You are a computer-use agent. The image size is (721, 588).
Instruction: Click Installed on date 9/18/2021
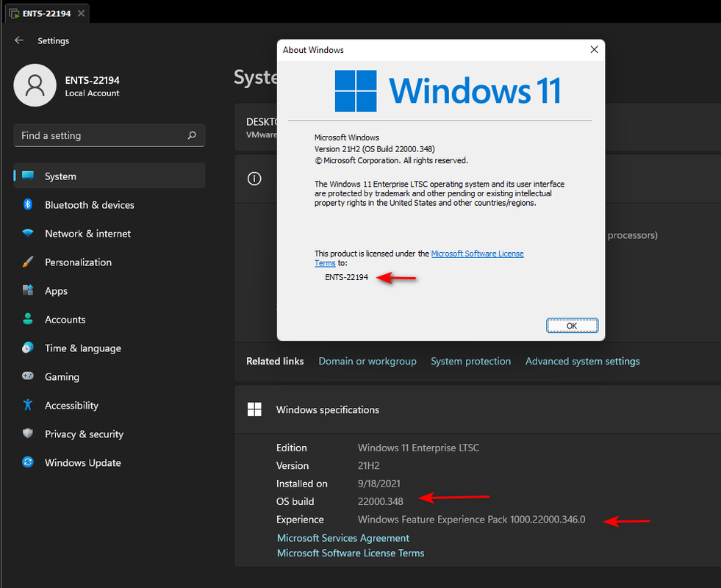click(379, 484)
